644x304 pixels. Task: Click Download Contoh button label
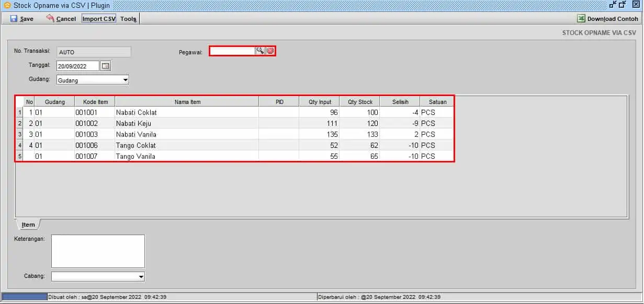click(x=613, y=19)
